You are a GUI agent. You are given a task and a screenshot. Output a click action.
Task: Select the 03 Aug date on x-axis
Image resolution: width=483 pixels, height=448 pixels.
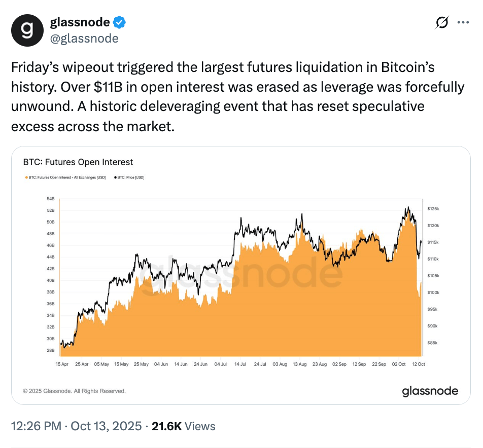pyautogui.click(x=280, y=364)
